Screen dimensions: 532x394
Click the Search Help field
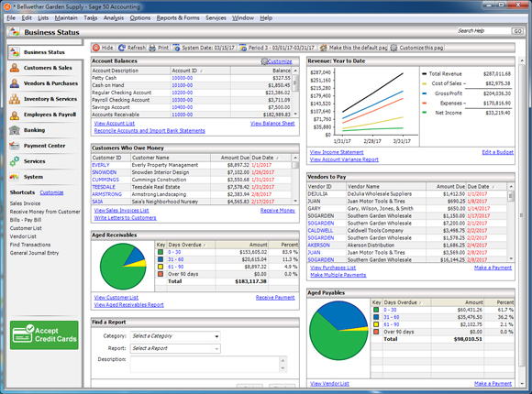(x=483, y=31)
